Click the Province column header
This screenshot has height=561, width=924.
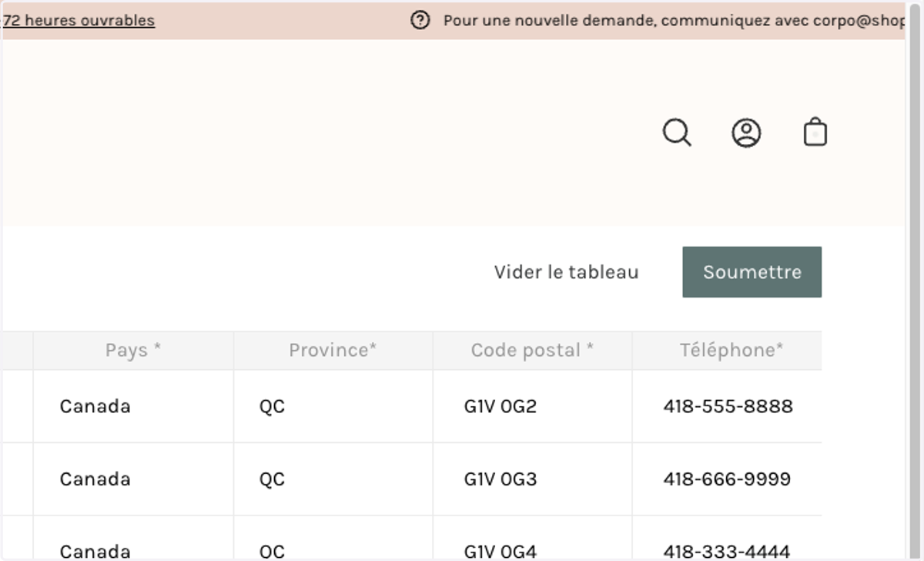[333, 351]
